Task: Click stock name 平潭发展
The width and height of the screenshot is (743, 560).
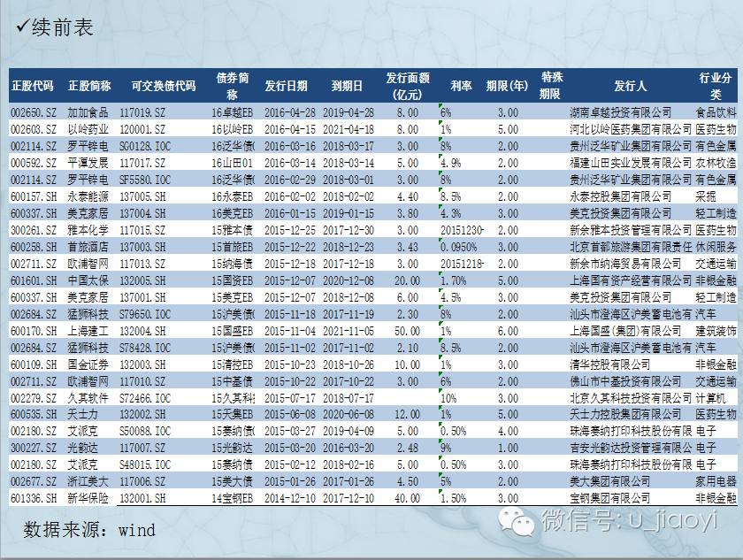Action: (88, 163)
